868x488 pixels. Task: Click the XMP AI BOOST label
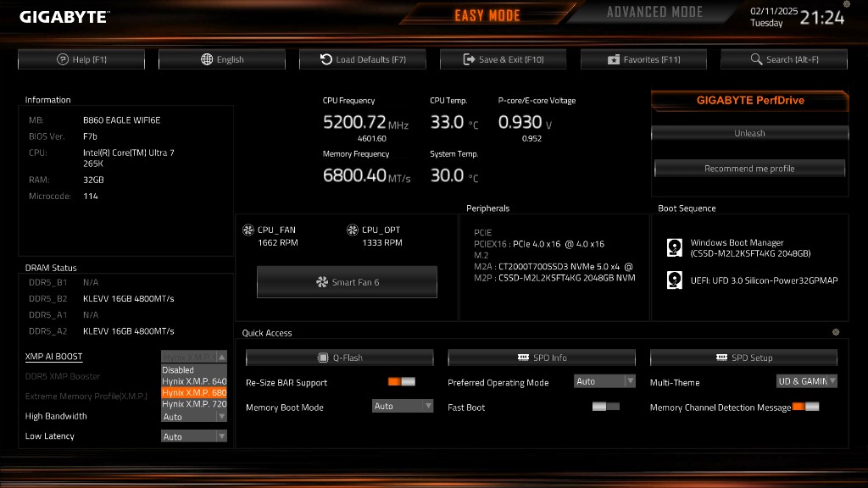53,357
